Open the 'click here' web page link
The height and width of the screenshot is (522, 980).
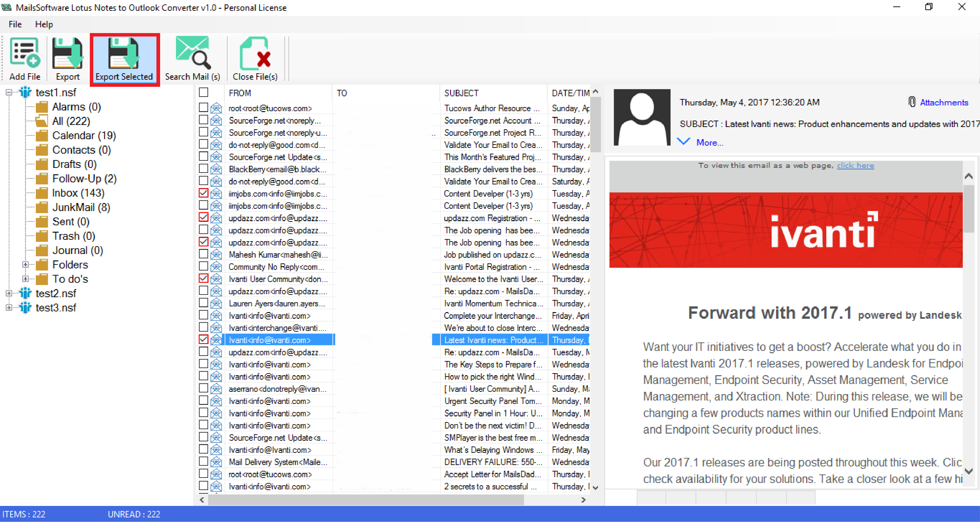tap(855, 165)
